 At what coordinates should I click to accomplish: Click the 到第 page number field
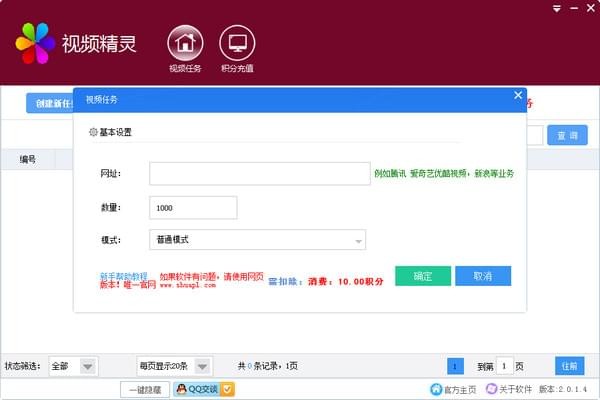pyautogui.click(x=504, y=366)
